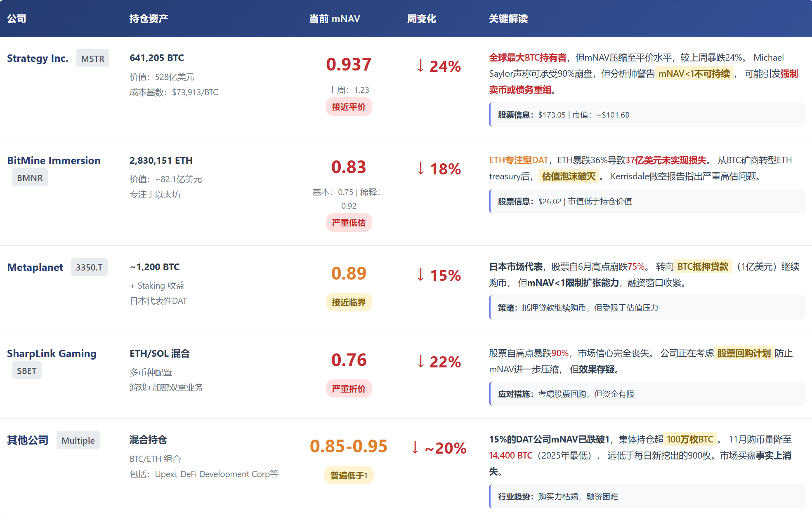812x520 pixels.
Task: Click the Multiple tag badge
Action: [x=78, y=440]
